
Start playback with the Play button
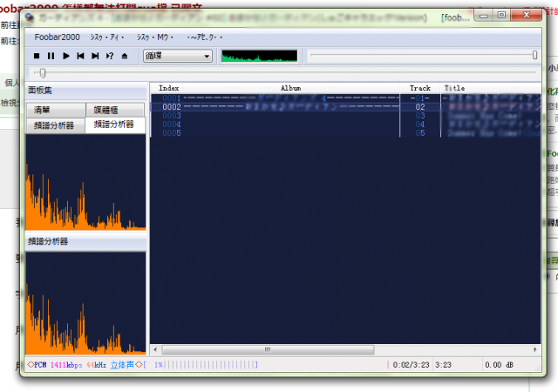click(66, 56)
